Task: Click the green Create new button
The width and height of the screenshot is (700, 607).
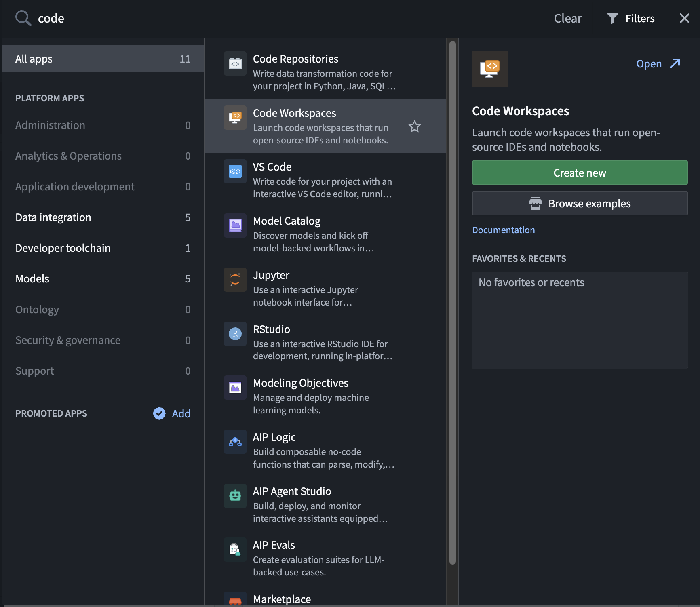Action: pos(580,173)
